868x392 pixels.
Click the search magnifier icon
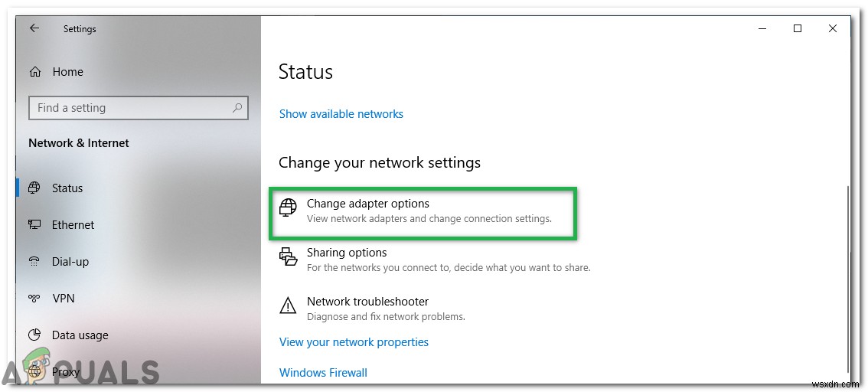click(238, 108)
